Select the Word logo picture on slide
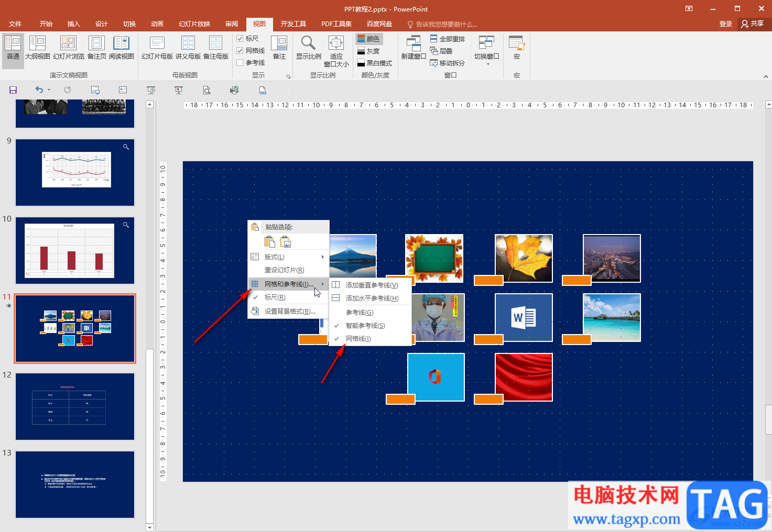The width and height of the screenshot is (772, 532). [524, 317]
